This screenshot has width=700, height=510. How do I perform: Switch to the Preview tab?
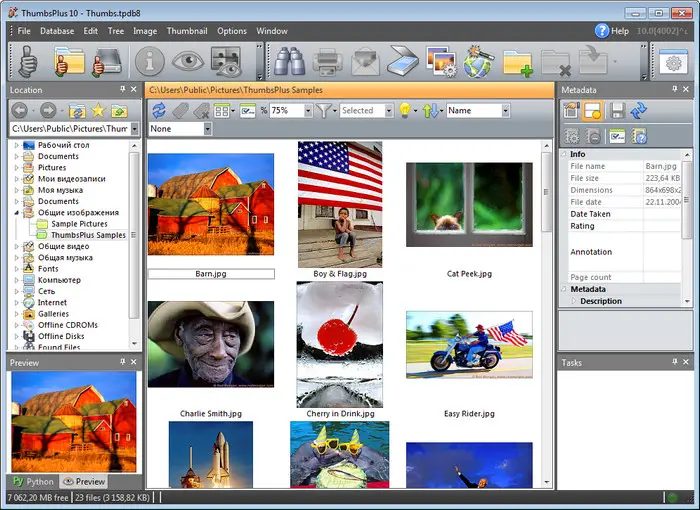pos(84,481)
